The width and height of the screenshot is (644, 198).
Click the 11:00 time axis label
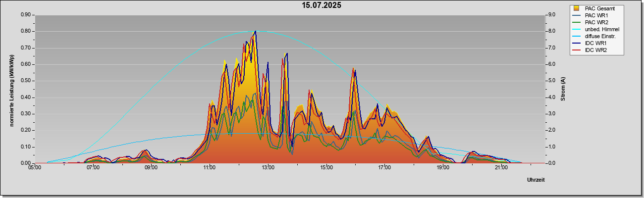(210, 167)
